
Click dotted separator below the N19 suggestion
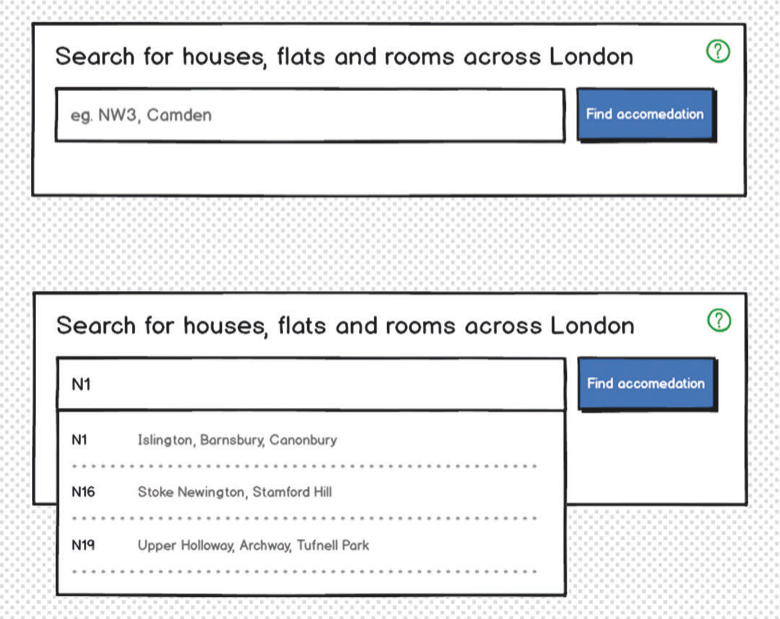point(304,571)
